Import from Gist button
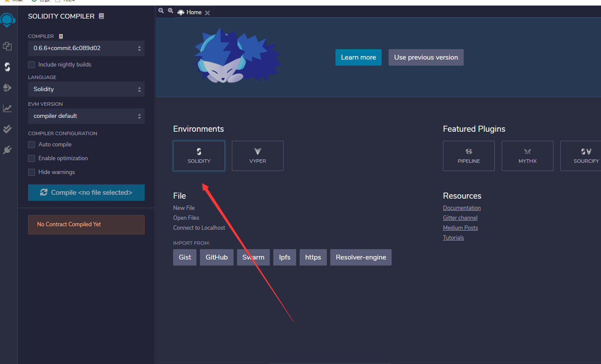 pos(185,257)
